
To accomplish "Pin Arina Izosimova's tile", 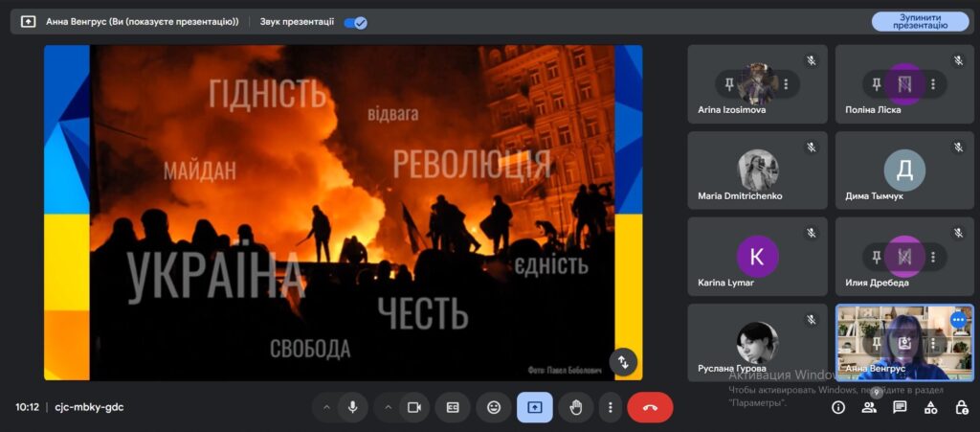I will click(x=728, y=83).
